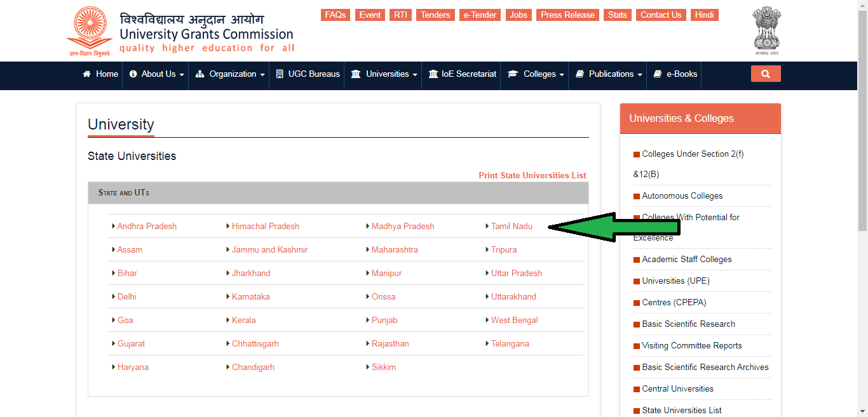Open the Organization dropdown menu
The width and height of the screenshot is (868, 417).
pos(230,74)
